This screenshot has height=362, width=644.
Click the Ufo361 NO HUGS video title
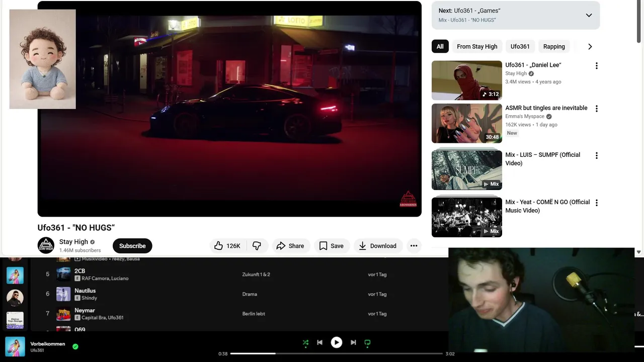(76, 228)
